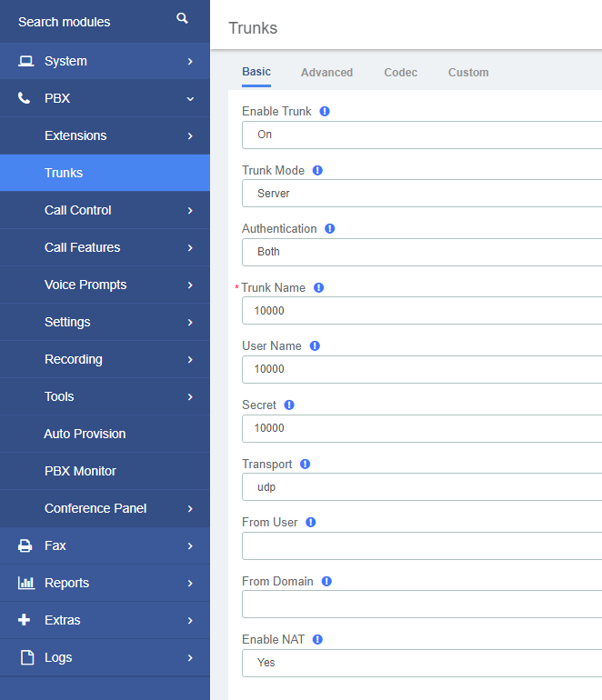Viewport: 602px width, 700px height.
Task: Switch to the Custom tab
Action: coord(468,73)
